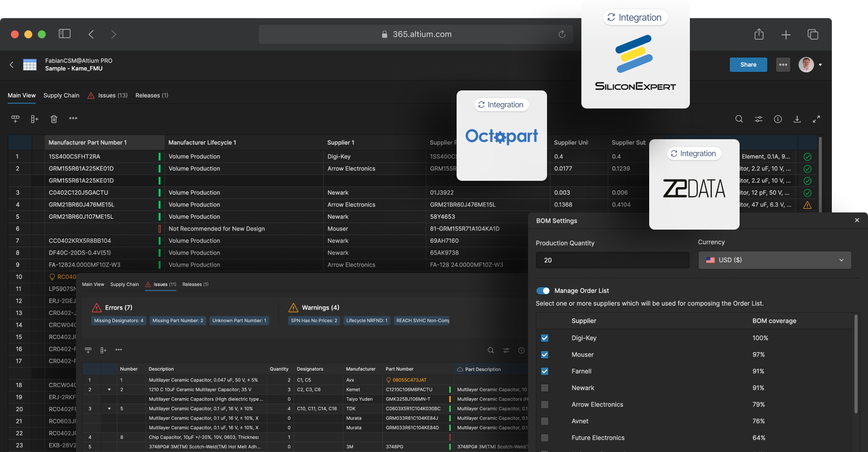The width and height of the screenshot is (868, 452).
Task: Click the add column icon in main toolbar
Action: pos(34,119)
